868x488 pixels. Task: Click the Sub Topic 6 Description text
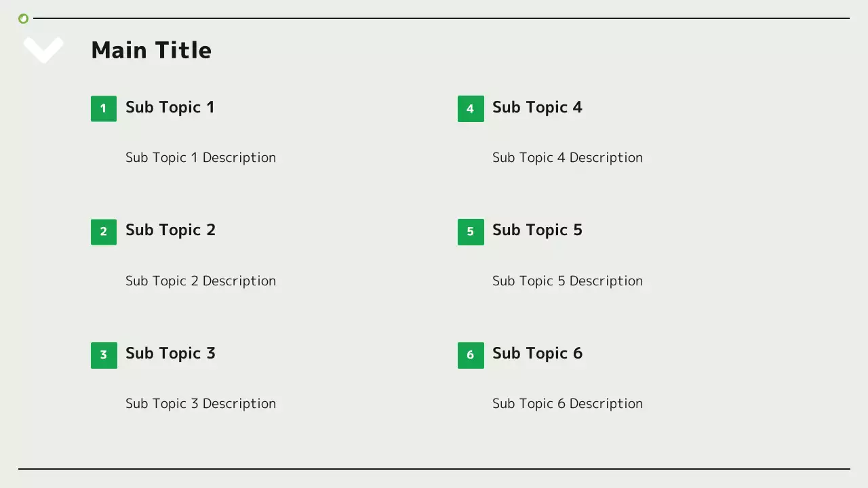(x=568, y=404)
